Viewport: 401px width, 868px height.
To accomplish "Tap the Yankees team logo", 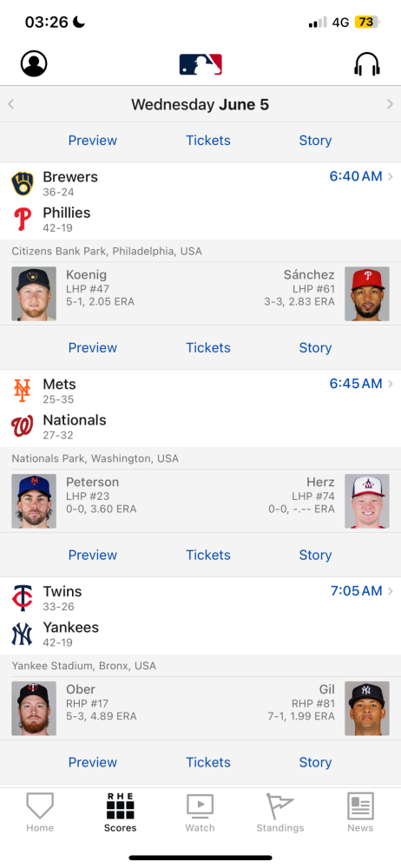I will (23, 635).
